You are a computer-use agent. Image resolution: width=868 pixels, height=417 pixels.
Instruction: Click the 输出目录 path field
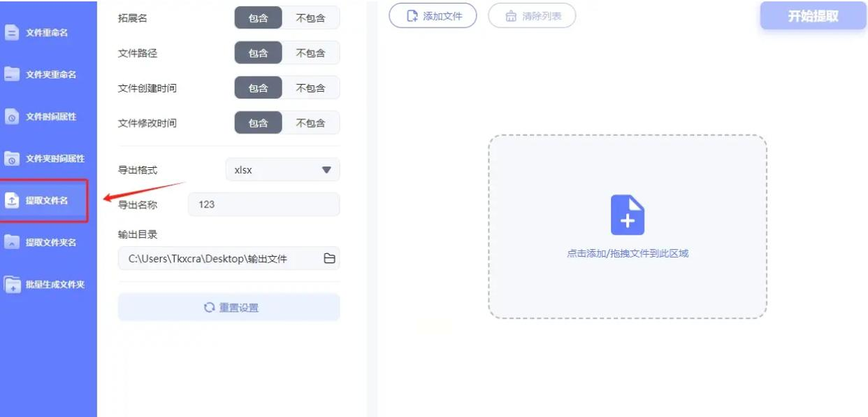click(x=229, y=259)
